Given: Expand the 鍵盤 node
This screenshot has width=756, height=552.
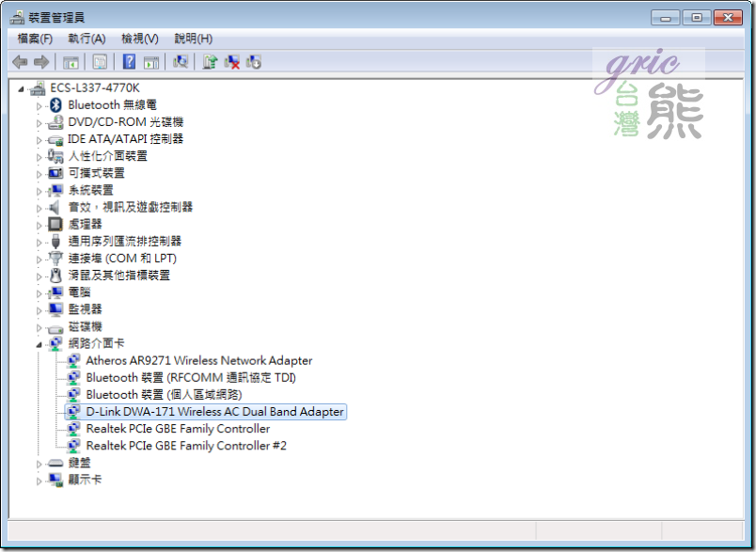Looking at the screenshot, I should [x=39, y=464].
